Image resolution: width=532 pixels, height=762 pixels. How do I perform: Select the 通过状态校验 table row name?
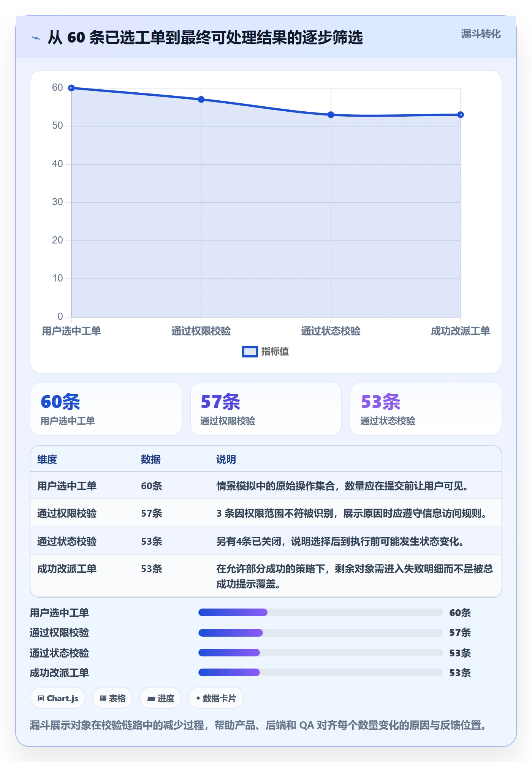(67, 541)
